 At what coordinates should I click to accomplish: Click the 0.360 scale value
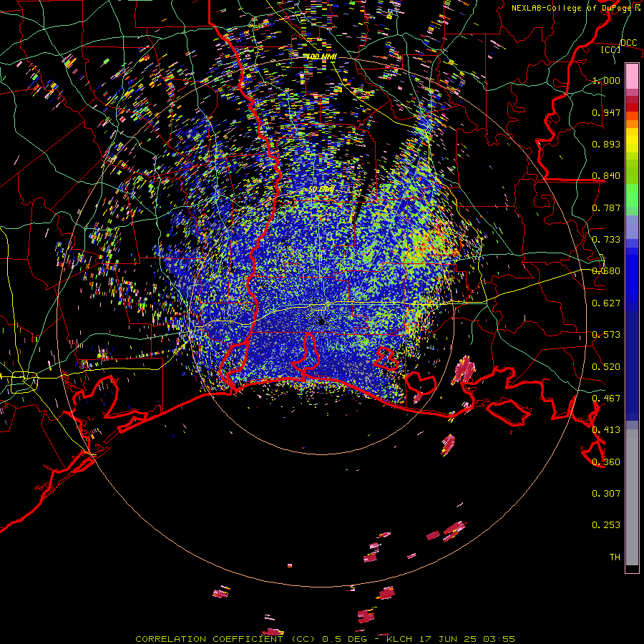coord(606,462)
